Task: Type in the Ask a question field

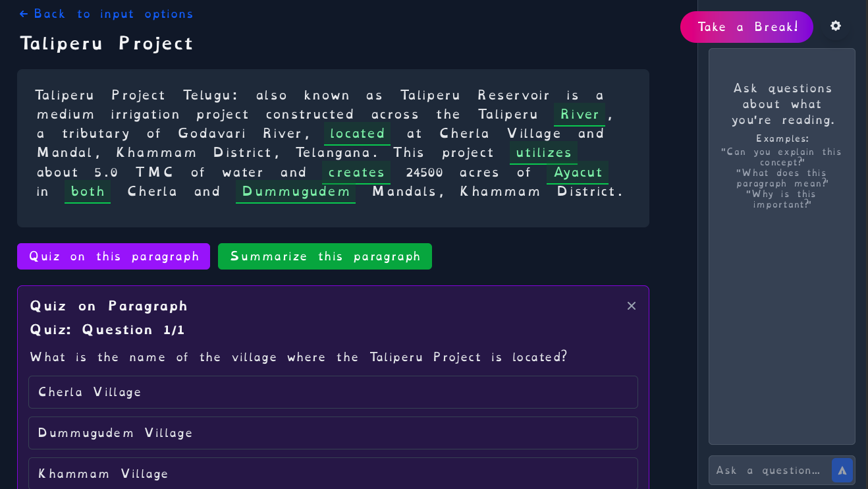Action: pyautogui.click(x=769, y=471)
